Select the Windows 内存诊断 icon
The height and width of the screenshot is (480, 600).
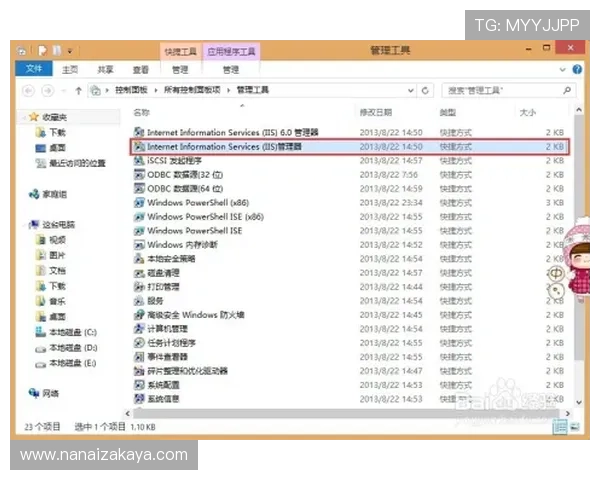click(139, 245)
